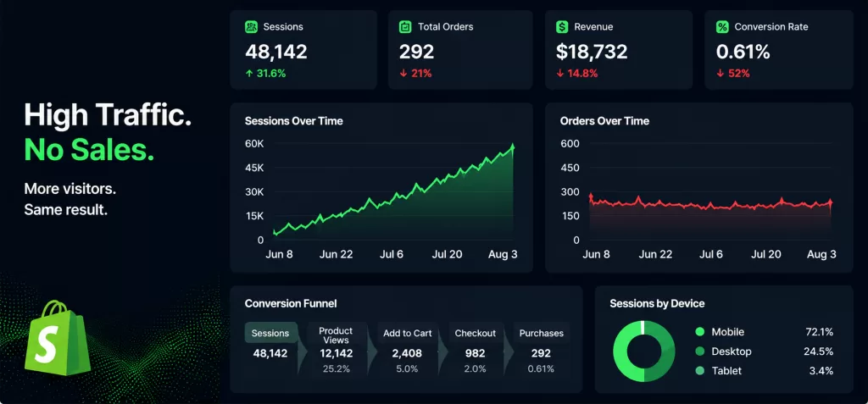Click the Desktop legend color dot

click(x=699, y=351)
